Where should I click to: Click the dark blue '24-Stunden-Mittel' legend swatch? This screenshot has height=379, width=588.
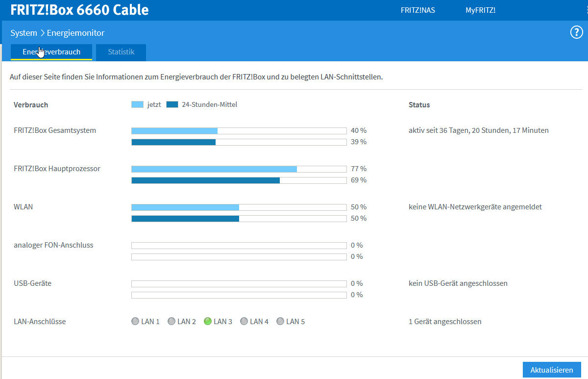pos(172,104)
